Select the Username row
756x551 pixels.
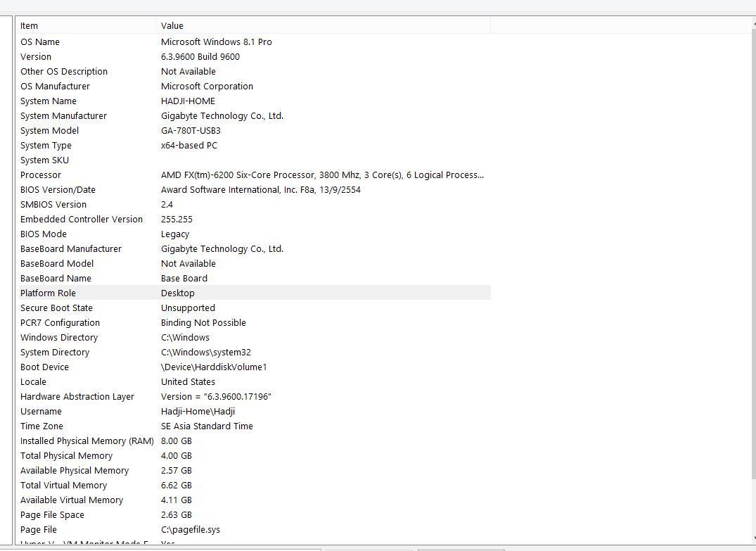(41, 412)
